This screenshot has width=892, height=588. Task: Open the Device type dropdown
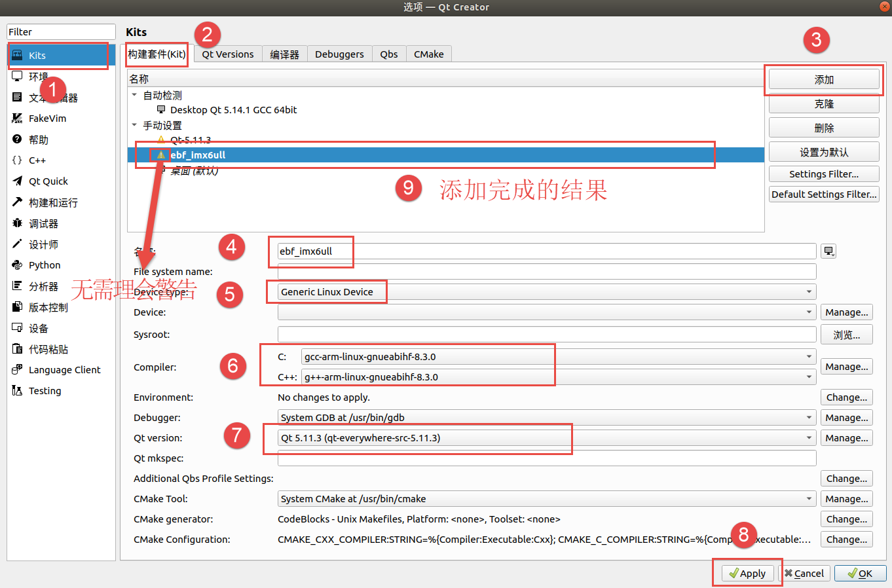(547, 292)
